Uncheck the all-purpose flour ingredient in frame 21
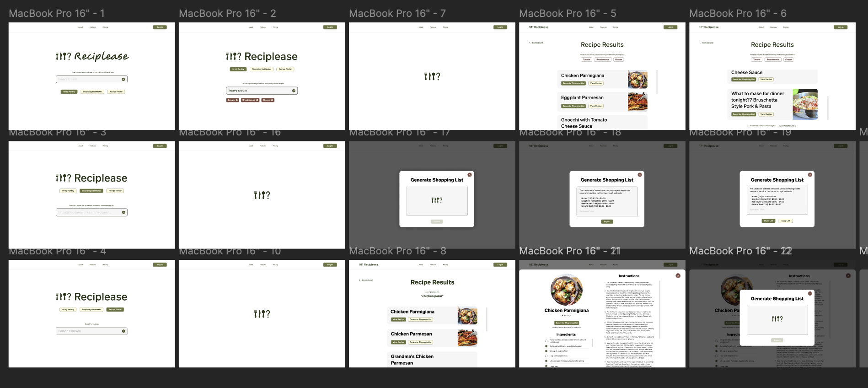Screen dimensions: 868x388 point(546,351)
